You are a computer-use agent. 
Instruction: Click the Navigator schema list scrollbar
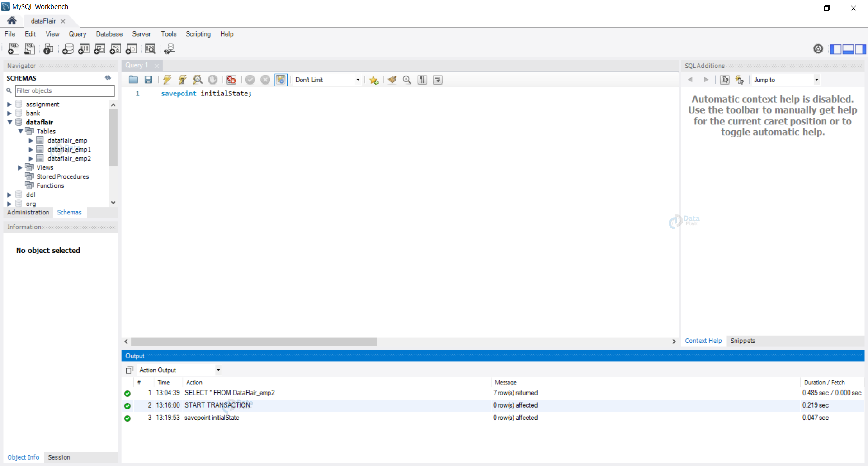pos(113,138)
